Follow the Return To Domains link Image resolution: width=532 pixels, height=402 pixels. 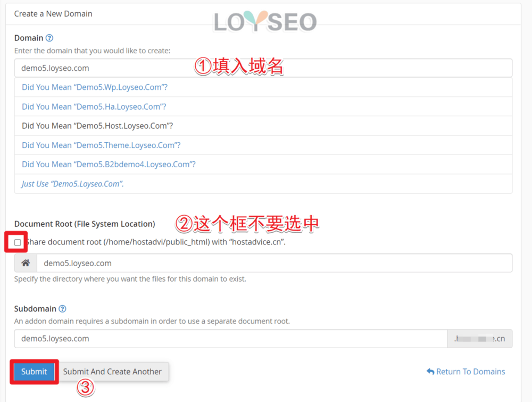[466, 372]
